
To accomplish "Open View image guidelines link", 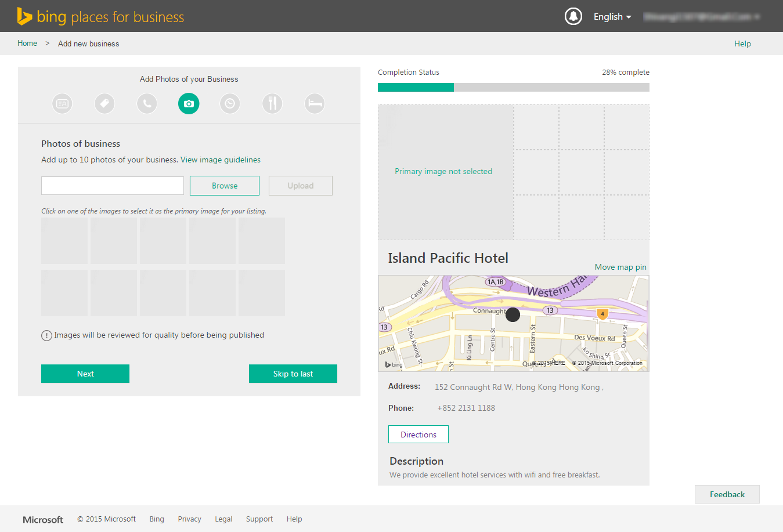I will (x=221, y=160).
